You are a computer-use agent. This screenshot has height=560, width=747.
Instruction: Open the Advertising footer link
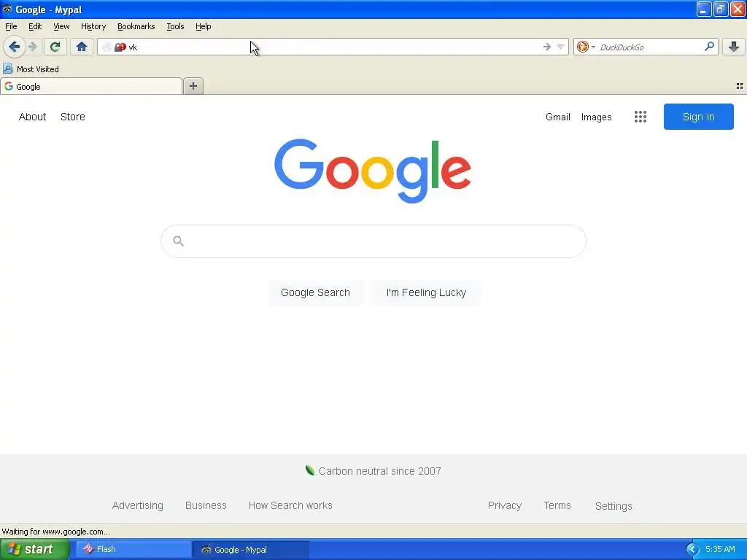pyautogui.click(x=138, y=505)
